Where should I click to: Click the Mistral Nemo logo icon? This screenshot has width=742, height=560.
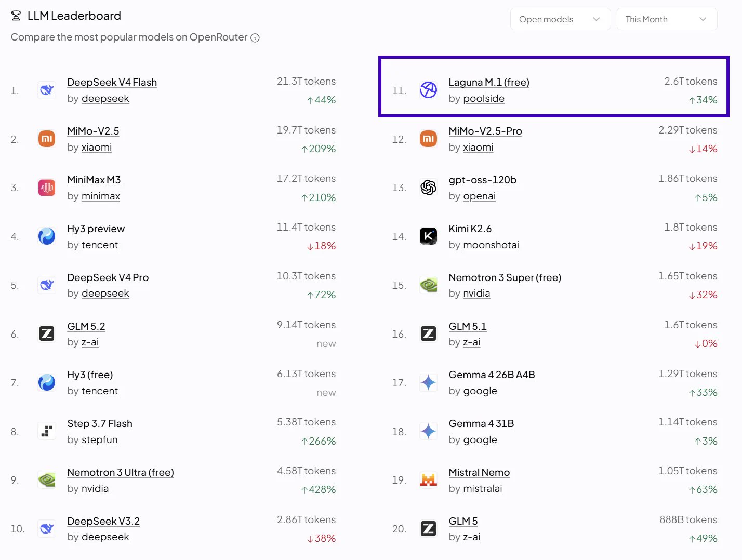pyautogui.click(x=428, y=480)
